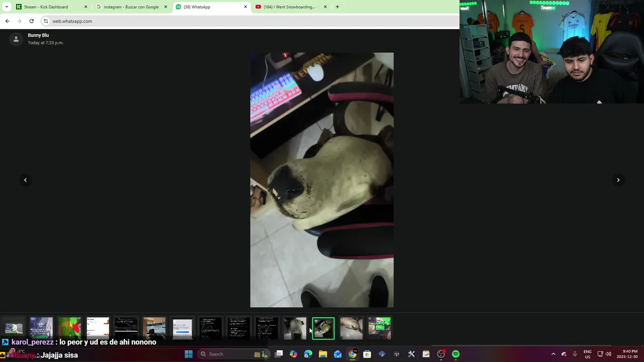Screen dimensions: 644x362
Task: Open the round icon with red badge
Action: click(x=441, y=354)
